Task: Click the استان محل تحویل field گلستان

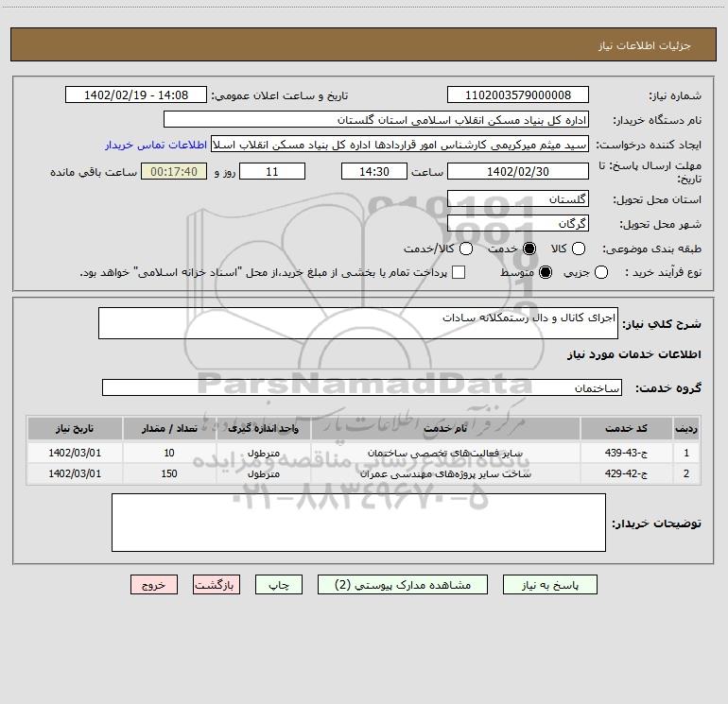Action: (x=518, y=199)
